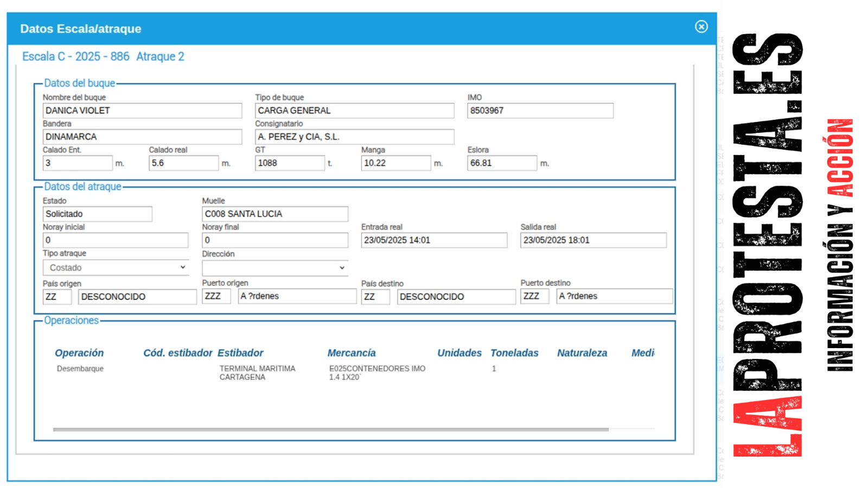868x488 pixels.
Task: Click the Unidades column header
Action: (459, 353)
